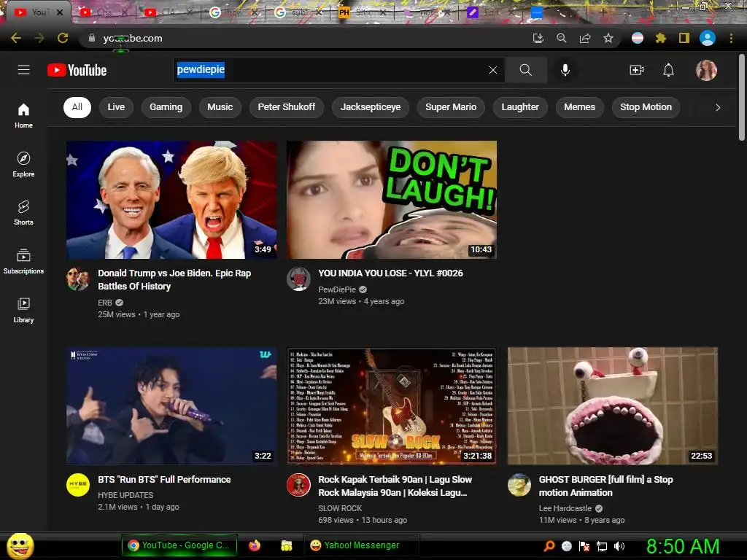
Task: Click the zoom magnifier in the address bar
Action: (562, 38)
